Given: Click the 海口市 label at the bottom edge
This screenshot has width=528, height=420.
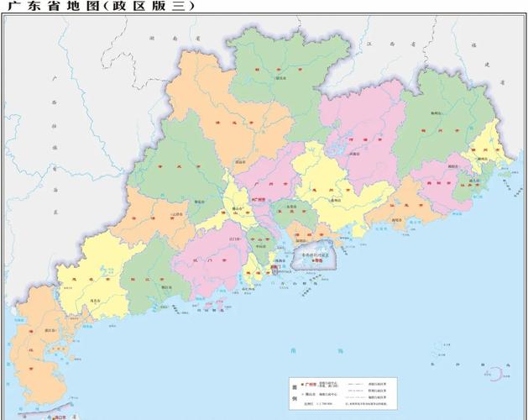Looking at the screenshot, I should pos(60,417).
